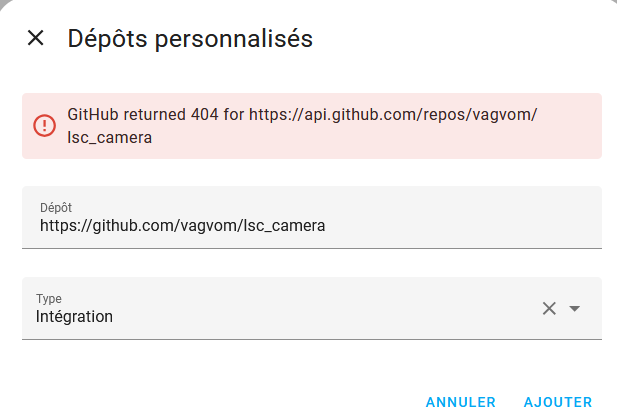The width and height of the screenshot is (617, 418).
Task: Click the pink error alert banner background
Action: (x=400, y=140)
